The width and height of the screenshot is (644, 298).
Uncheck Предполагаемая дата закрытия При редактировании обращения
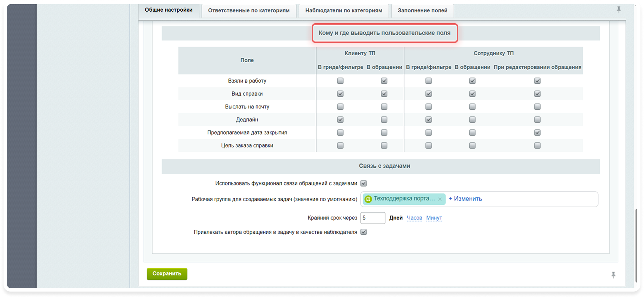click(x=537, y=133)
